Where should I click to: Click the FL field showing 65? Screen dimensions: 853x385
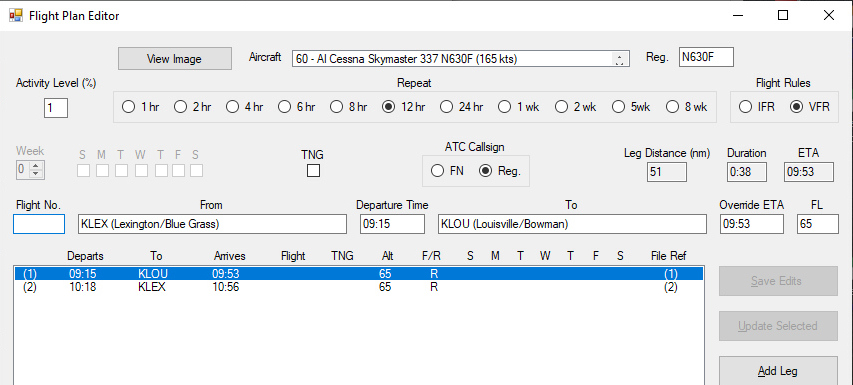818,224
